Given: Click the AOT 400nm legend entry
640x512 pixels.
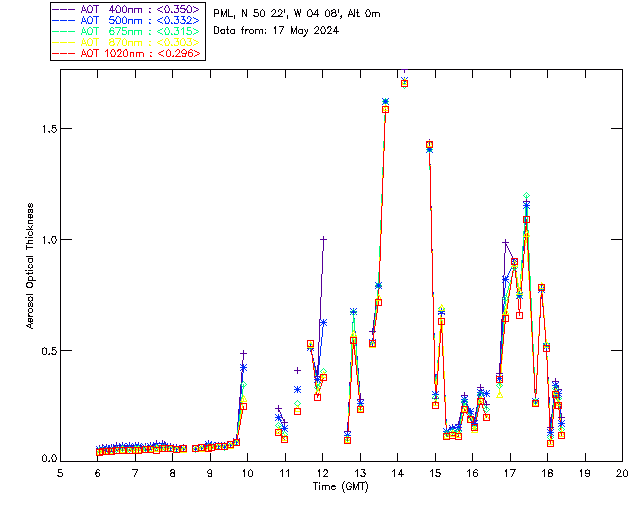Looking at the screenshot, I should pyautogui.click(x=140, y=9).
